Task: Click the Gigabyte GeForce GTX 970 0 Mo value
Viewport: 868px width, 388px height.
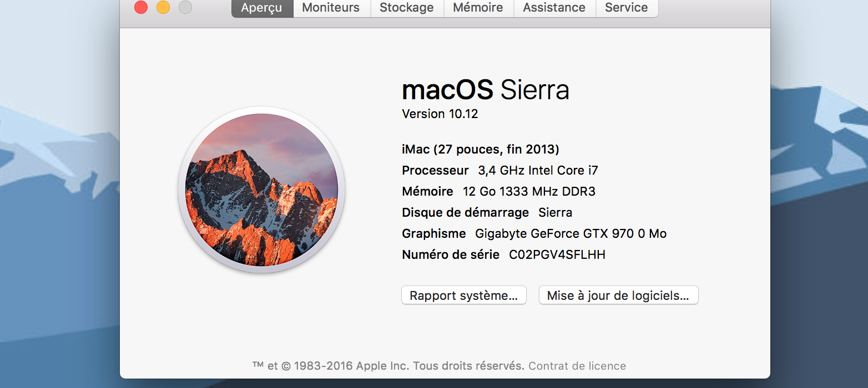Action: pos(571,234)
